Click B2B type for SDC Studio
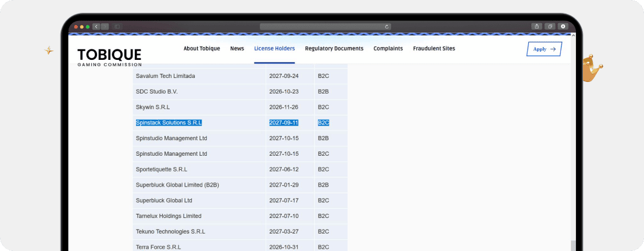This screenshot has height=251, width=644. coord(323,92)
